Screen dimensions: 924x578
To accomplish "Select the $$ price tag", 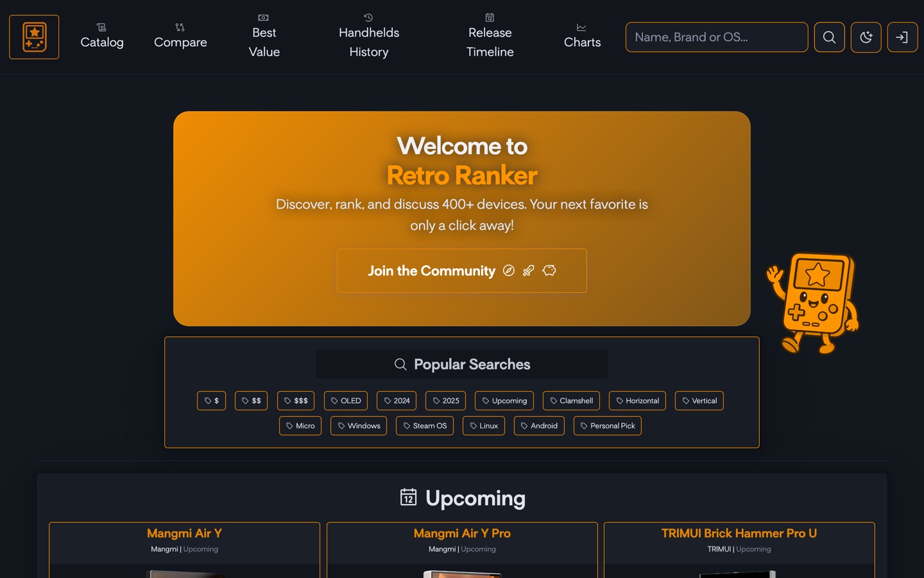I will click(x=251, y=401).
